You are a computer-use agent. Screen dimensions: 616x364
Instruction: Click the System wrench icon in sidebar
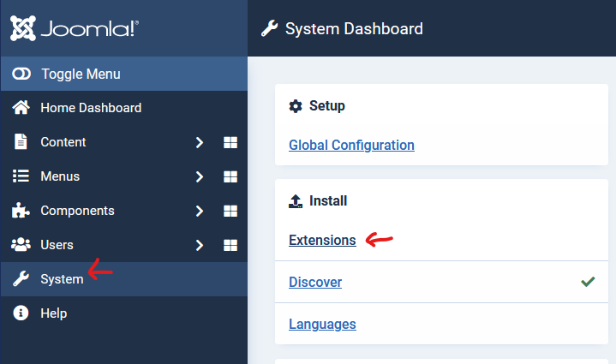(x=21, y=279)
